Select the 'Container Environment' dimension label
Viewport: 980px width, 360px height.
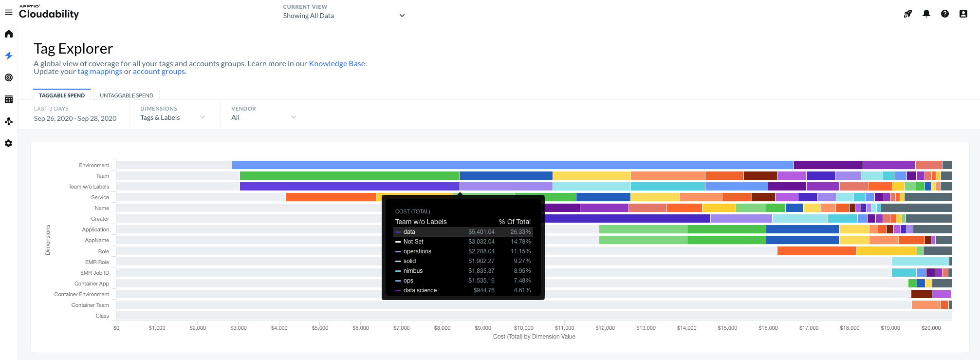pyautogui.click(x=82, y=294)
